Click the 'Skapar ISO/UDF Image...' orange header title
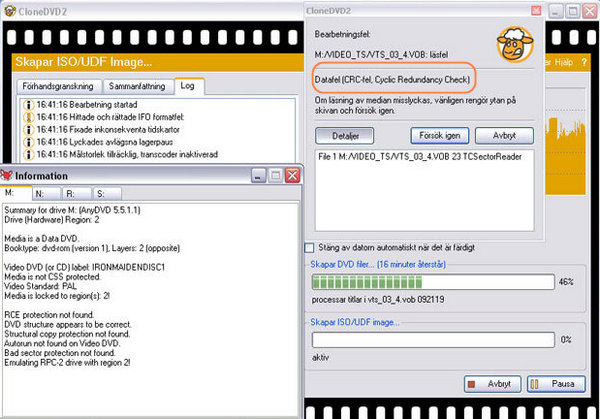 (83, 62)
